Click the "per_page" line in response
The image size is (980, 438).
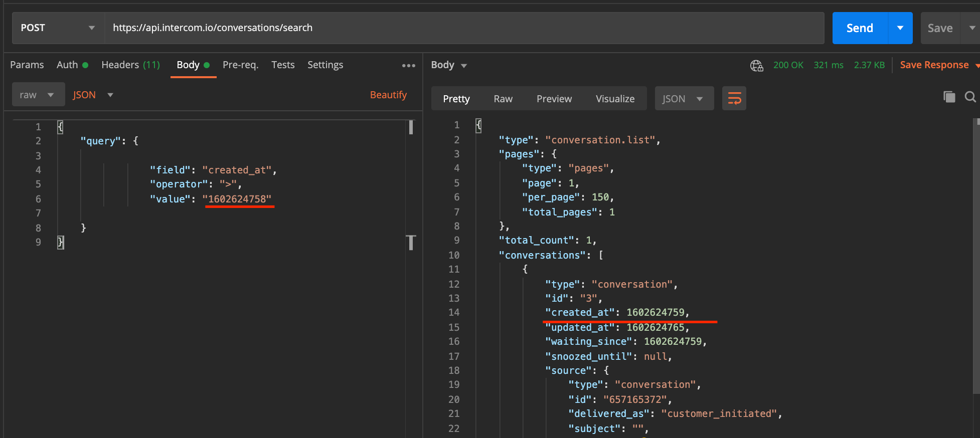[x=568, y=197]
